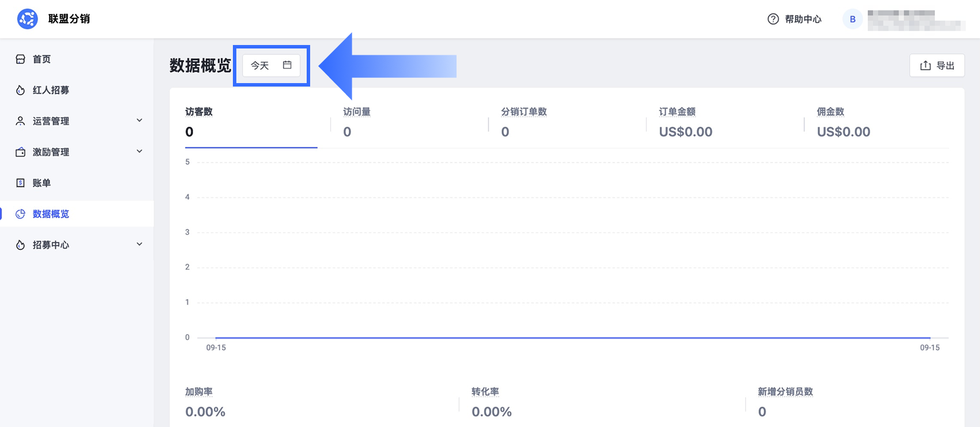Click the user avatar B

pyautogui.click(x=853, y=19)
